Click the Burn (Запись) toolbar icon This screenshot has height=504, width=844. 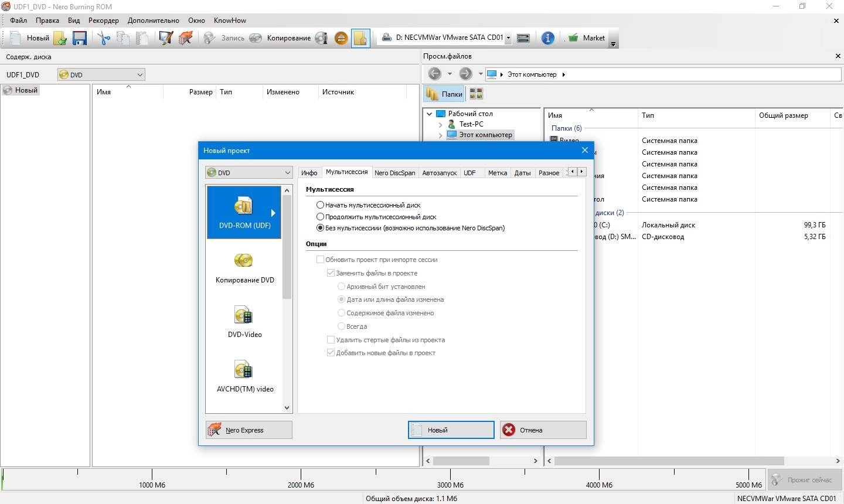point(209,38)
